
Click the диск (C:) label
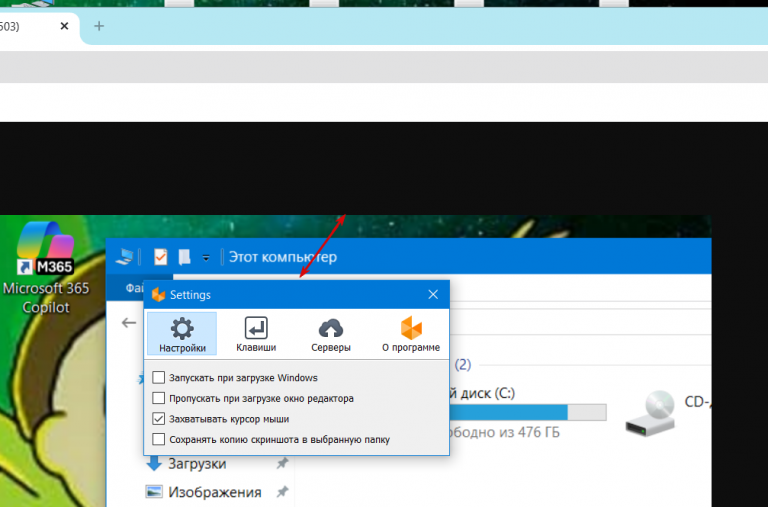(x=482, y=393)
